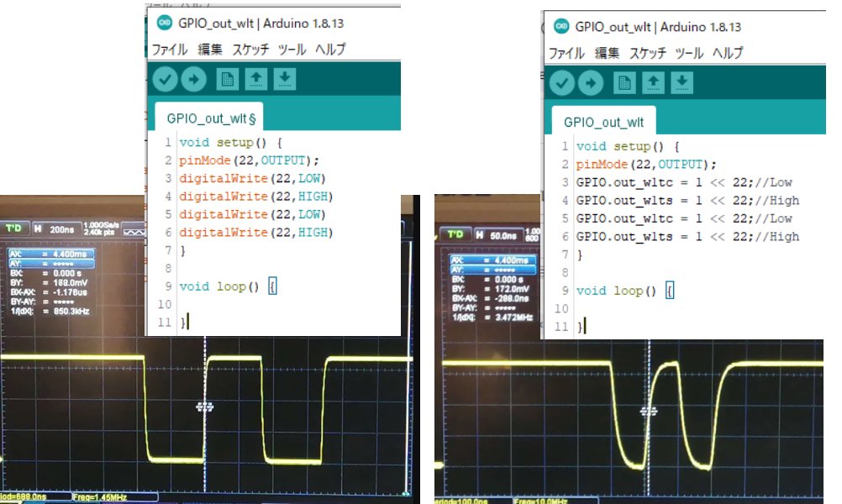The height and width of the screenshot is (504, 842).
Task: Select GPIO_out_wlt§ tab in left window
Action: [x=209, y=118]
